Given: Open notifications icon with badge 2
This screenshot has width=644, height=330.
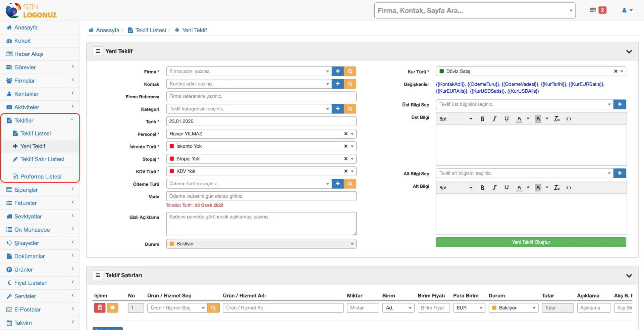Looking at the screenshot, I should (598, 10).
